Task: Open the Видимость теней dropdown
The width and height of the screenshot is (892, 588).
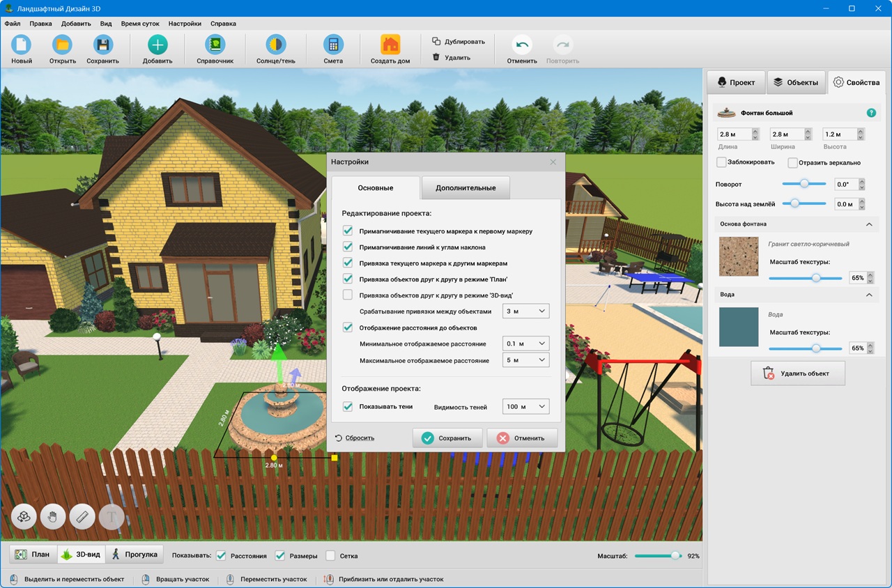Action: point(525,407)
